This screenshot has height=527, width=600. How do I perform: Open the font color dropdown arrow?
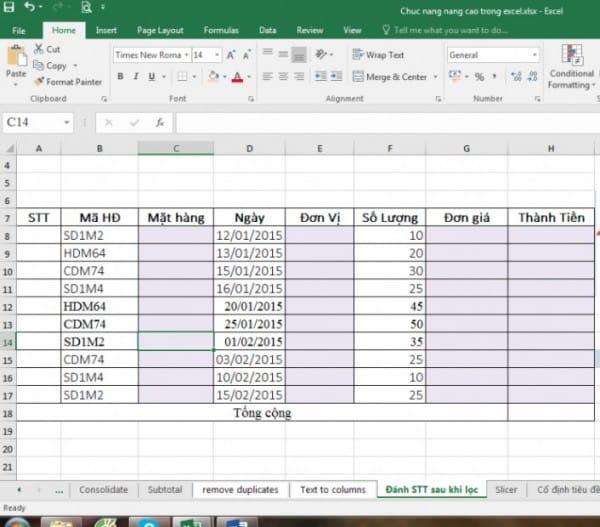coord(249,77)
